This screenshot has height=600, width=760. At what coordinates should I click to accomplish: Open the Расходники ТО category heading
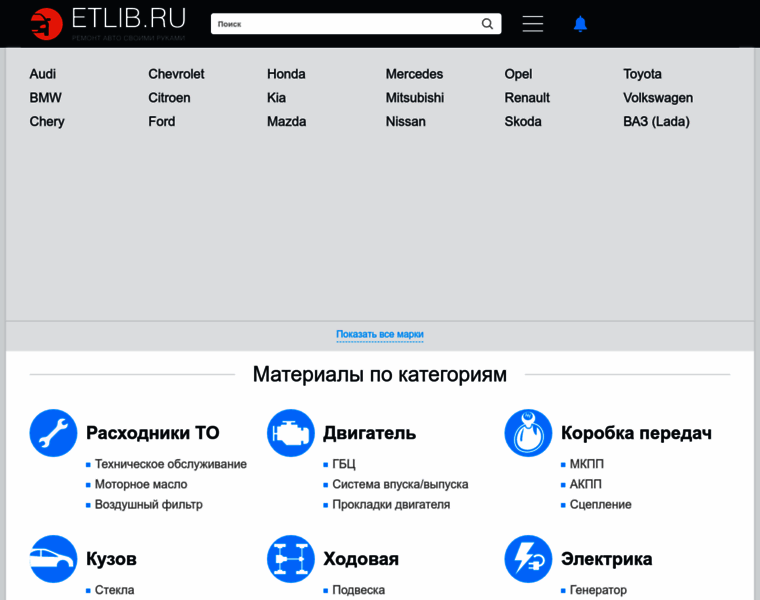tap(153, 433)
